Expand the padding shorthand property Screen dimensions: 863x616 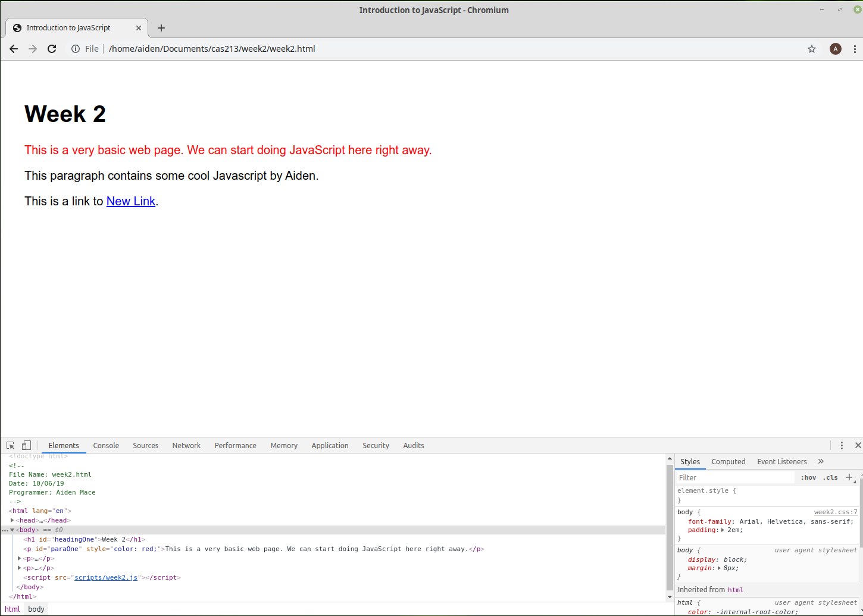pyautogui.click(x=723, y=530)
